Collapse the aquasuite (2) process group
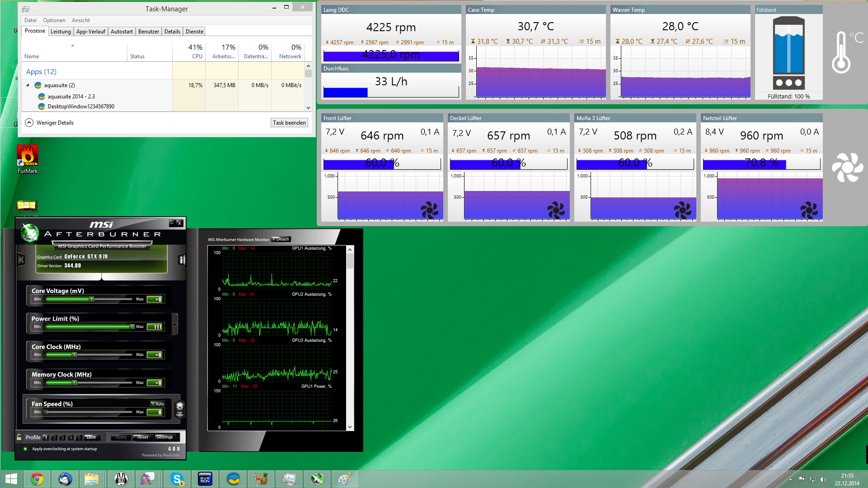868x488 pixels. click(28, 85)
